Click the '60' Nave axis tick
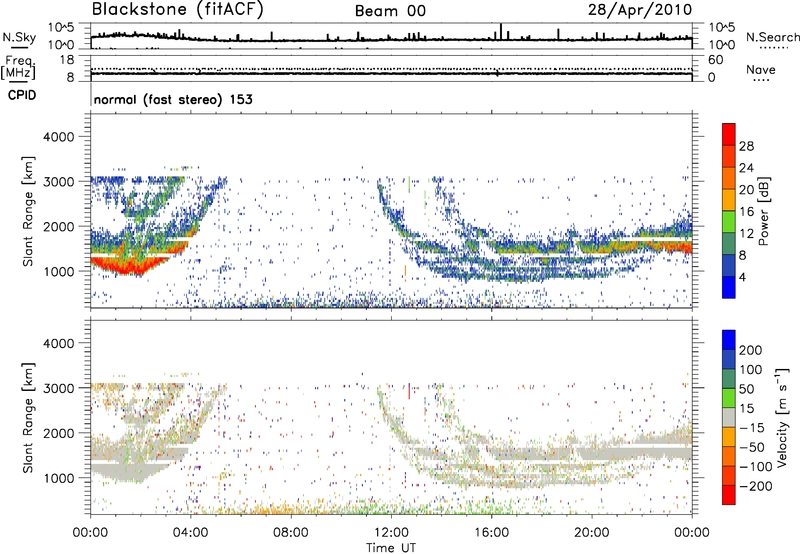This screenshot has height=554, width=800. (x=715, y=60)
